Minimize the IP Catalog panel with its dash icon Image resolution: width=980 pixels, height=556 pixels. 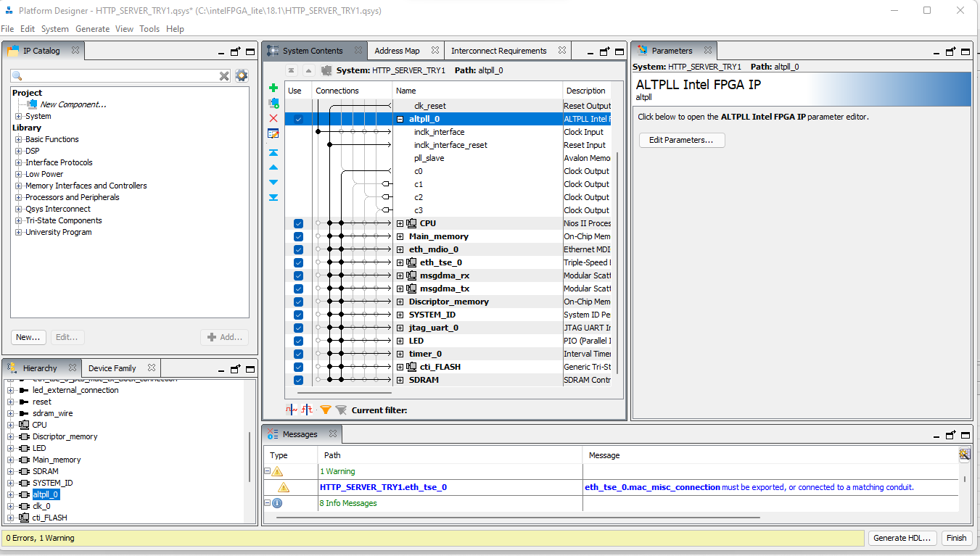click(x=221, y=52)
